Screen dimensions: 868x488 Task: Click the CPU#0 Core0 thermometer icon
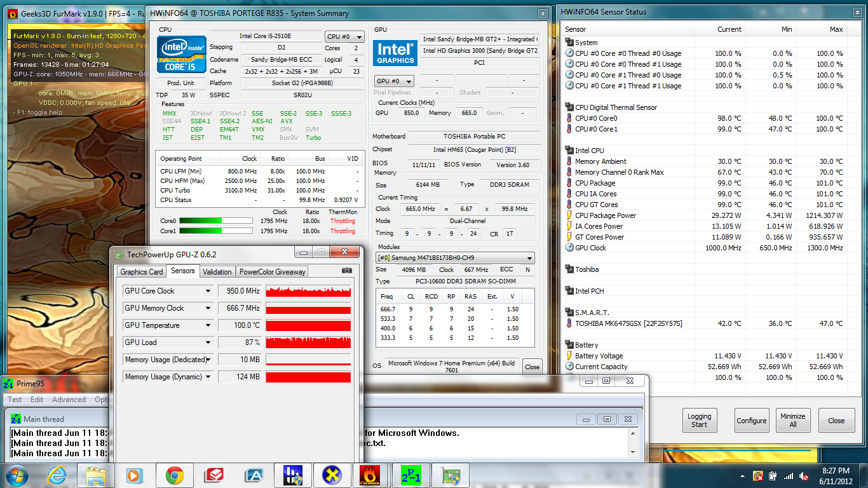point(569,118)
